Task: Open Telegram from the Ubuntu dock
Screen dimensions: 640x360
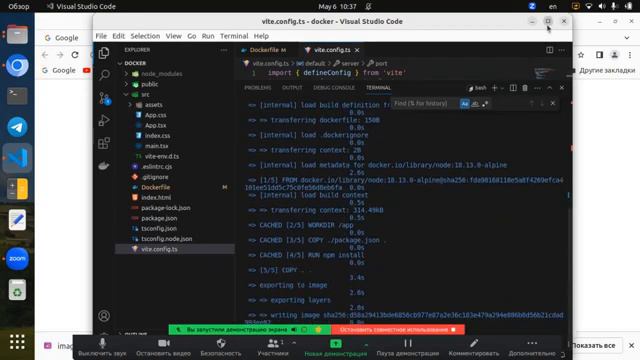Action: [x=17, y=127]
